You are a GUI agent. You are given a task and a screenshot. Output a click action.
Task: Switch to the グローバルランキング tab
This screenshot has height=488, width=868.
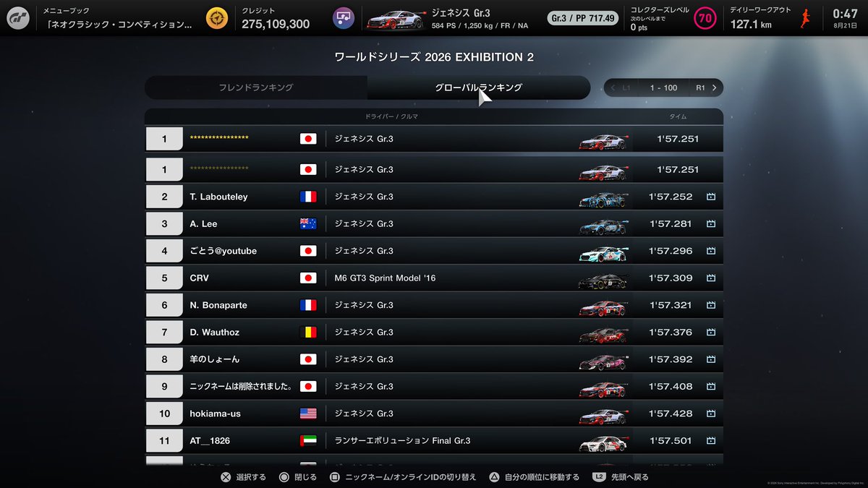[479, 87]
